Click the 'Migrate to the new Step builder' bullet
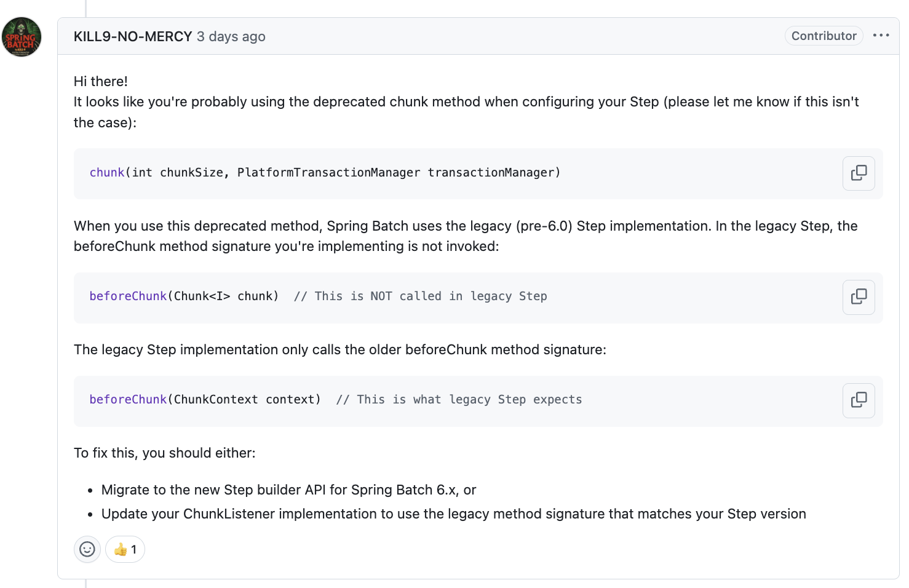This screenshot has width=909, height=588. coord(288,490)
